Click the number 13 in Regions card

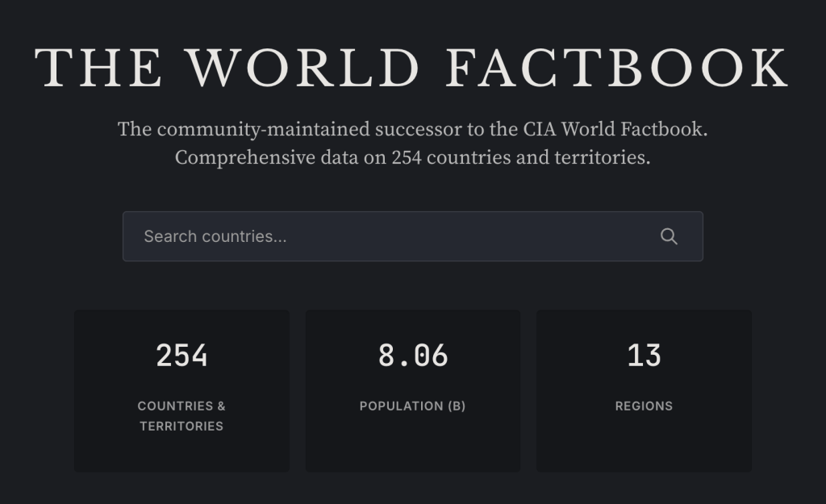(644, 356)
